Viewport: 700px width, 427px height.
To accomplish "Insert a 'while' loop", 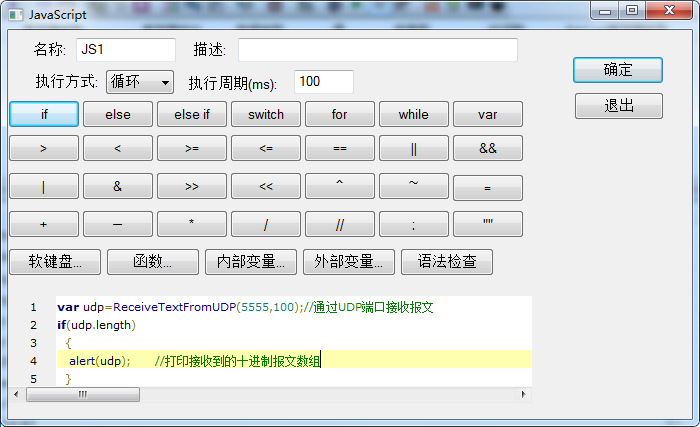I will [x=414, y=114].
